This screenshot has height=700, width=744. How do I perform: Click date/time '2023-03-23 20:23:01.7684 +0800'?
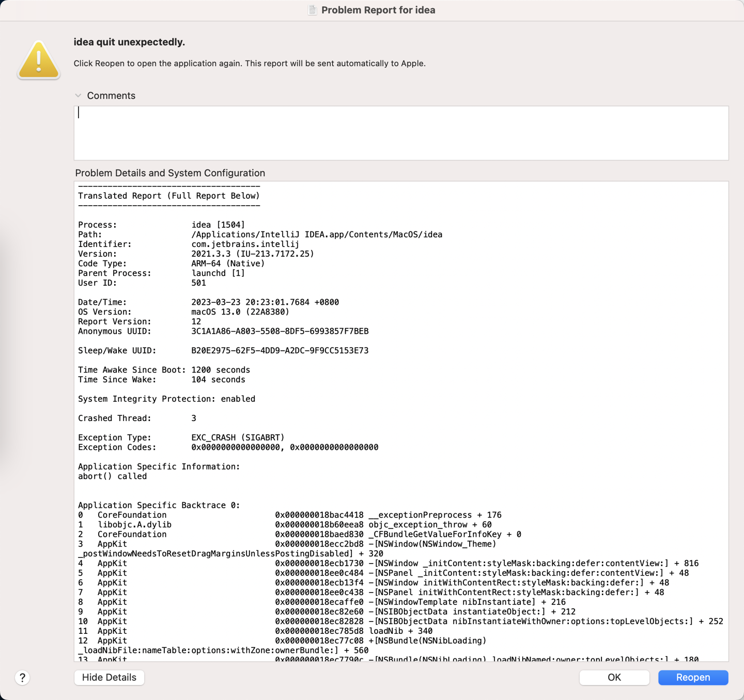click(265, 302)
